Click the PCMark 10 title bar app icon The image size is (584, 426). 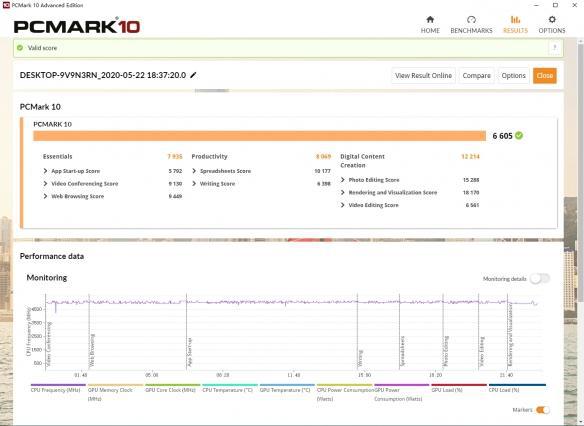click(5, 5)
